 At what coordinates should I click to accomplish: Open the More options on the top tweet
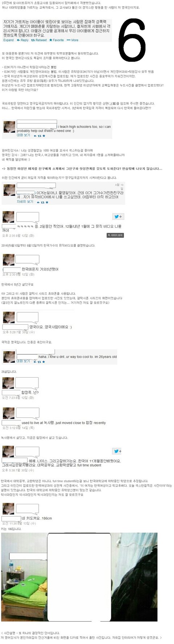click(73, 40)
